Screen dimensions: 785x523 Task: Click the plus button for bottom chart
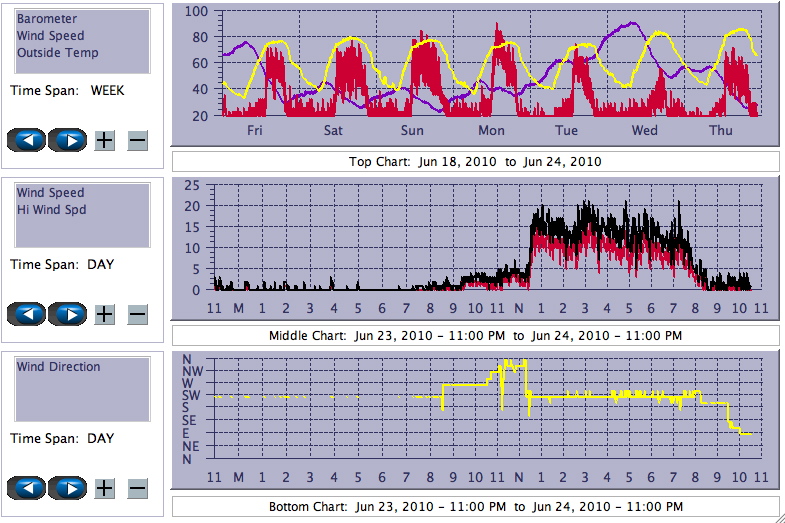[x=105, y=488]
